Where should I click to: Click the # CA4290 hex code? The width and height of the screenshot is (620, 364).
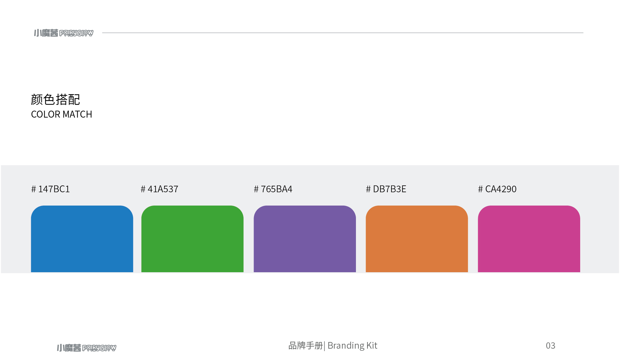click(x=497, y=189)
